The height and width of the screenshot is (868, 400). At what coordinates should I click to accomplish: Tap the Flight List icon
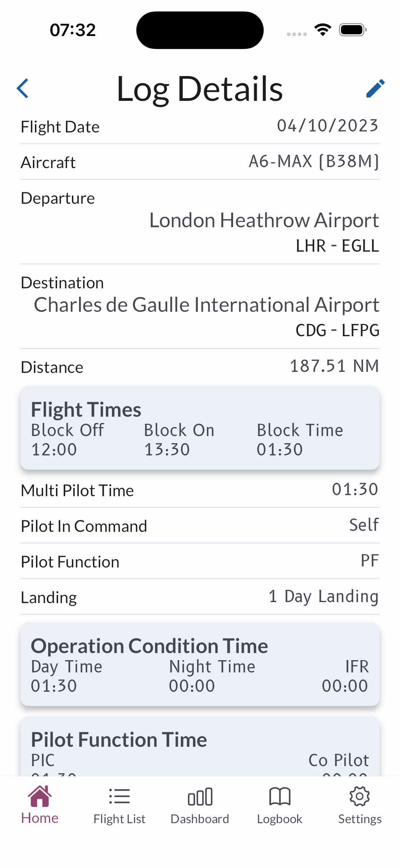(x=119, y=796)
